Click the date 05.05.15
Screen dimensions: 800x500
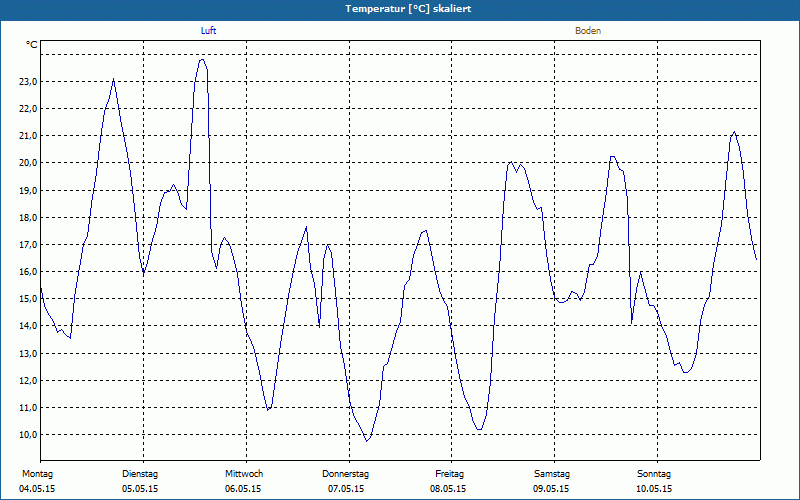tap(140, 489)
